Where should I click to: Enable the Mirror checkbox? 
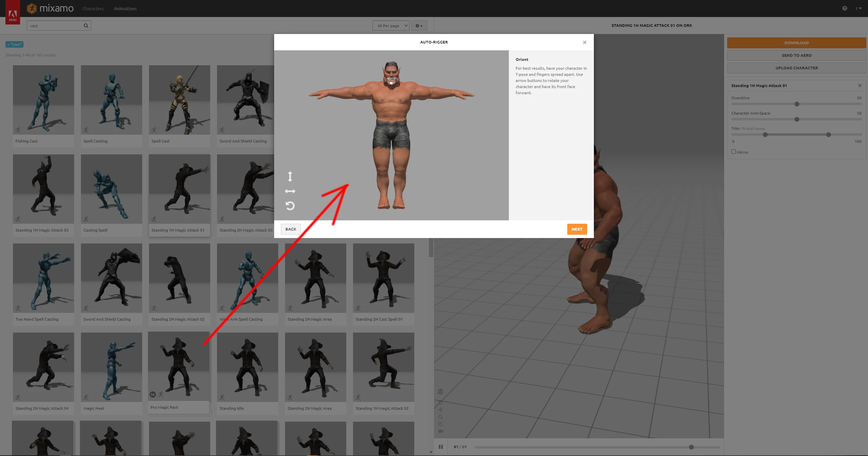pyautogui.click(x=733, y=152)
